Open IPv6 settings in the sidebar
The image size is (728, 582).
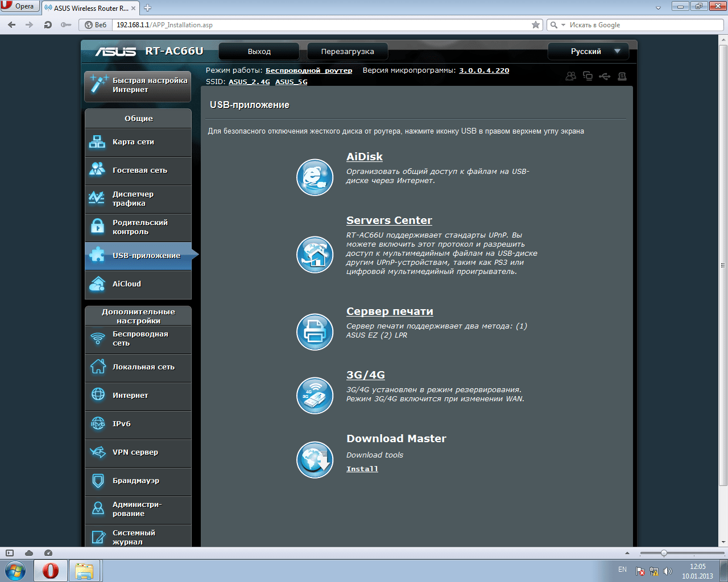(138, 424)
